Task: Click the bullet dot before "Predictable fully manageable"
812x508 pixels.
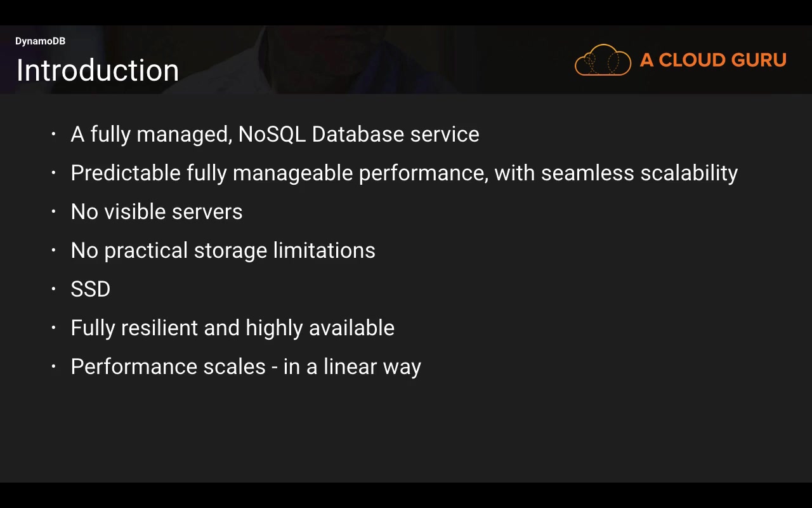Action: coord(54,173)
